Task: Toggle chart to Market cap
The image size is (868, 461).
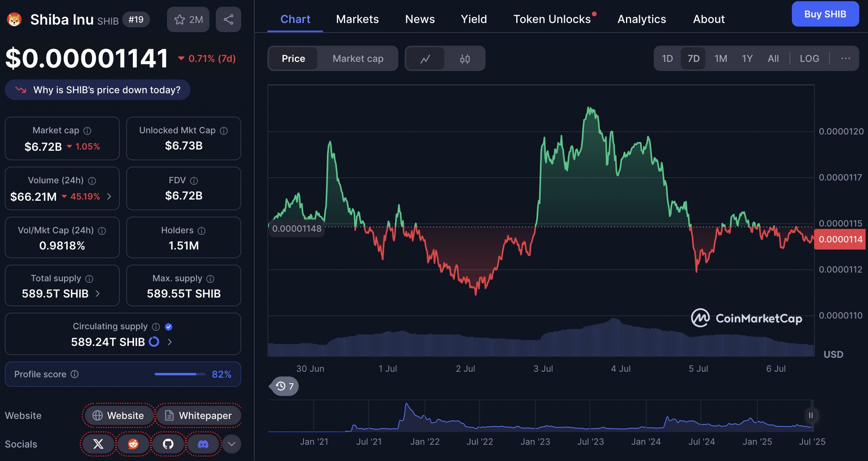Action: [x=358, y=59]
